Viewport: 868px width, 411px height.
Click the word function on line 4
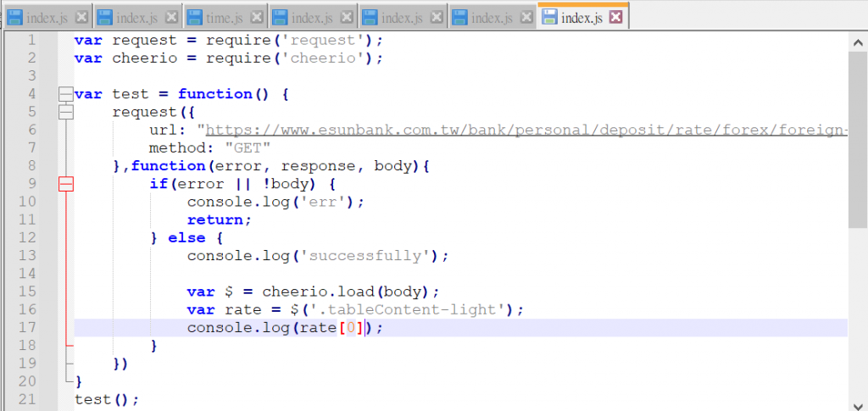215,94
